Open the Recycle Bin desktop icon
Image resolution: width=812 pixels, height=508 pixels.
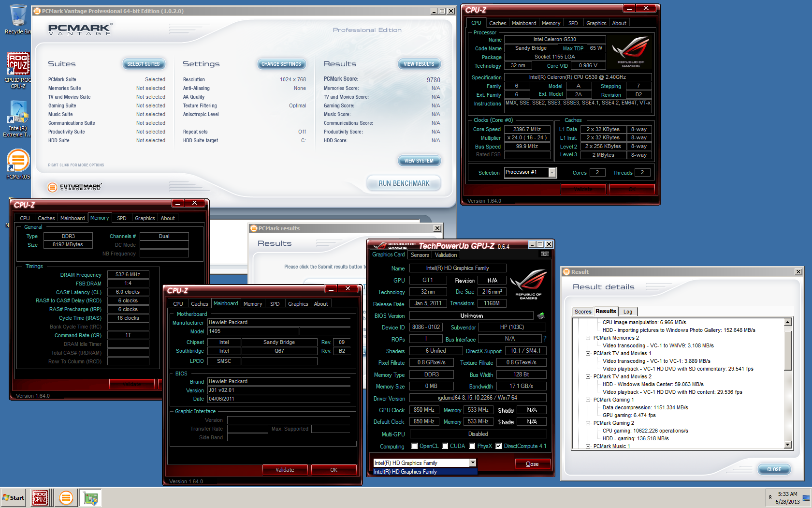pyautogui.click(x=17, y=19)
